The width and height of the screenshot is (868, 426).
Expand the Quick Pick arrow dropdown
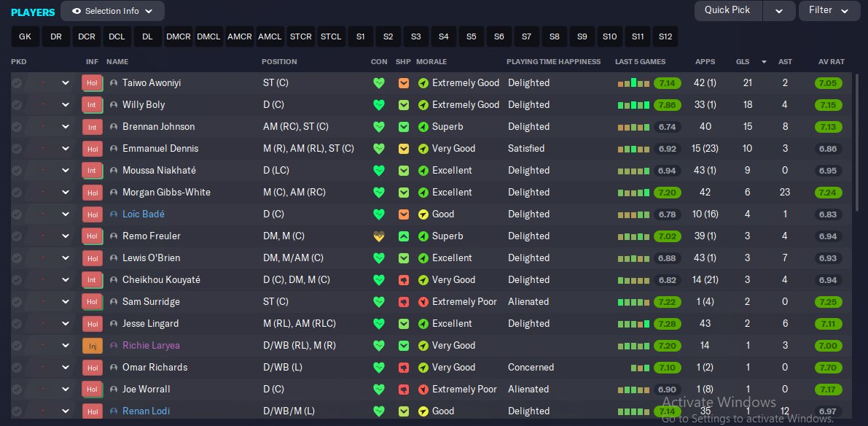779,10
